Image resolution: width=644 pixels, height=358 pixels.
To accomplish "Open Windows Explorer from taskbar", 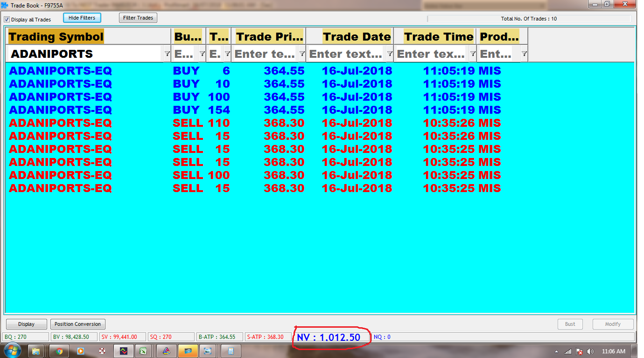I will pyautogui.click(x=36, y=351).
